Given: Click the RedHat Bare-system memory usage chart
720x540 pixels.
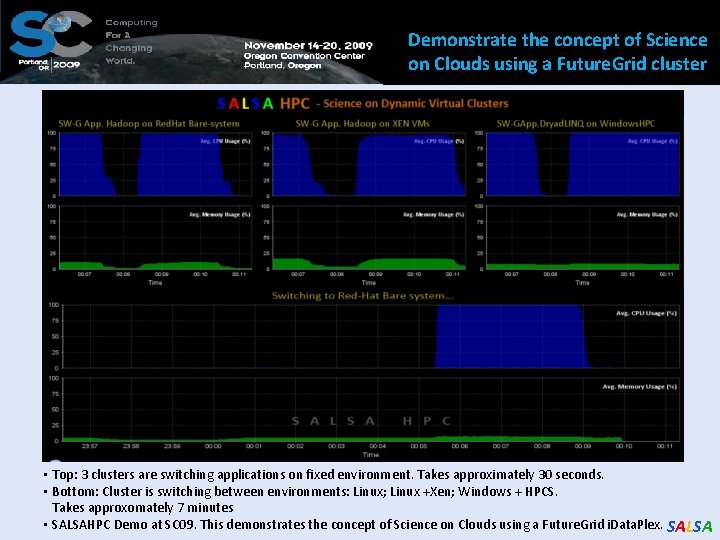Looking at the screenshot, I should click(x=156, y=237).
